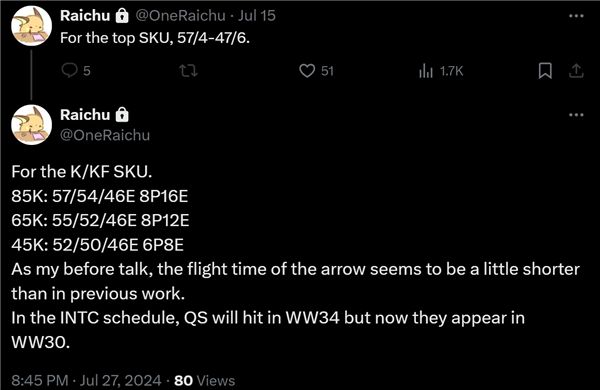The image size is (600, 390).
Task: Click the repost icon on first tweet
Action: point(189,71)
